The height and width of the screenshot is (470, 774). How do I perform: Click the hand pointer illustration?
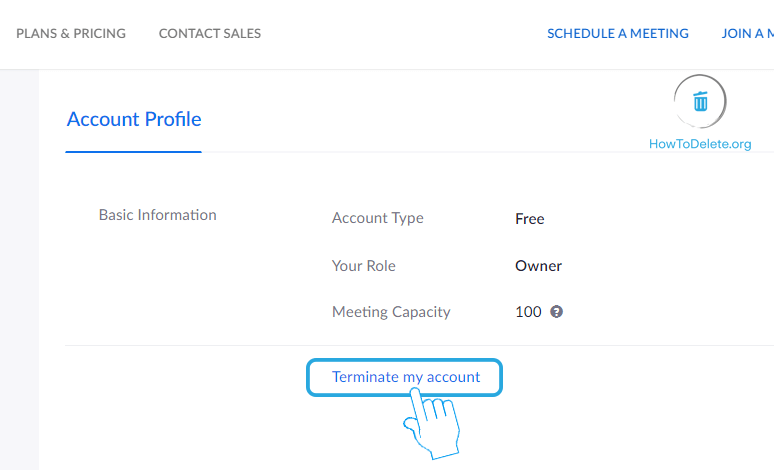[432, 422]
